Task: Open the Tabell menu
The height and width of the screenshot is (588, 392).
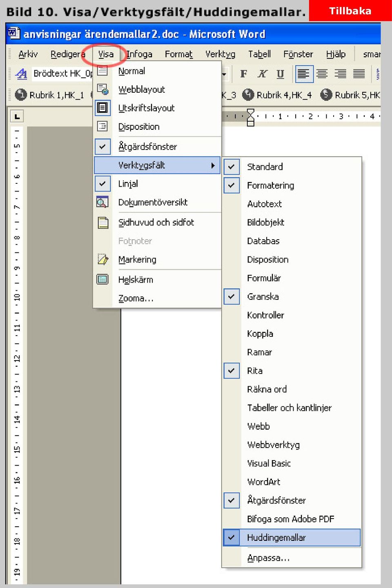Action: [259, 54]
